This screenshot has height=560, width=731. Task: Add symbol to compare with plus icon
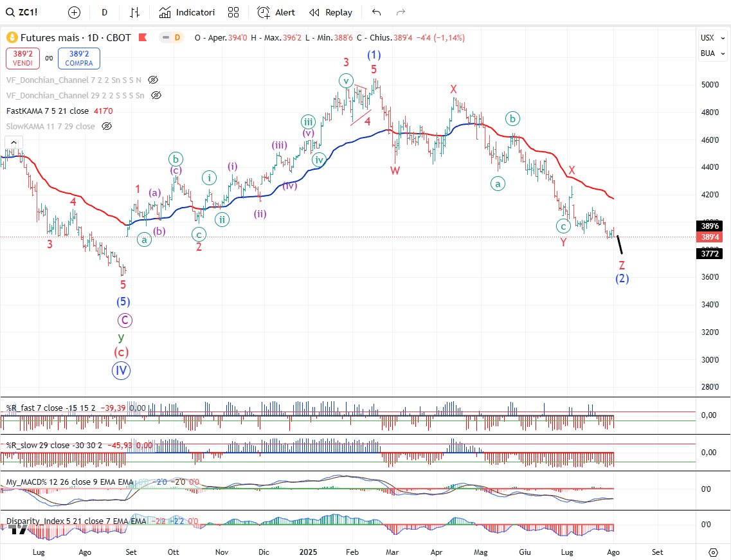[x=74, y=13]
